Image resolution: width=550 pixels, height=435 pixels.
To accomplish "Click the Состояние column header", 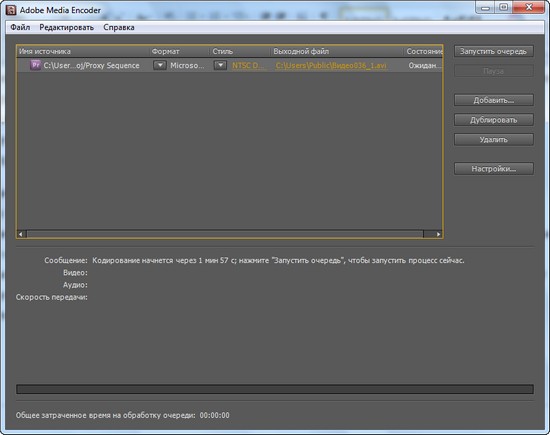I will (424, 52).
